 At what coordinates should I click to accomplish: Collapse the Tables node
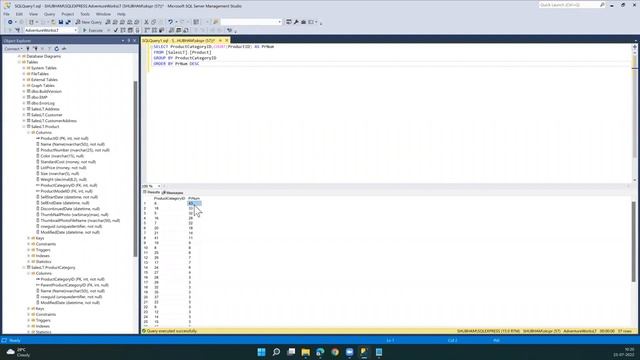(x=19, y=62)
